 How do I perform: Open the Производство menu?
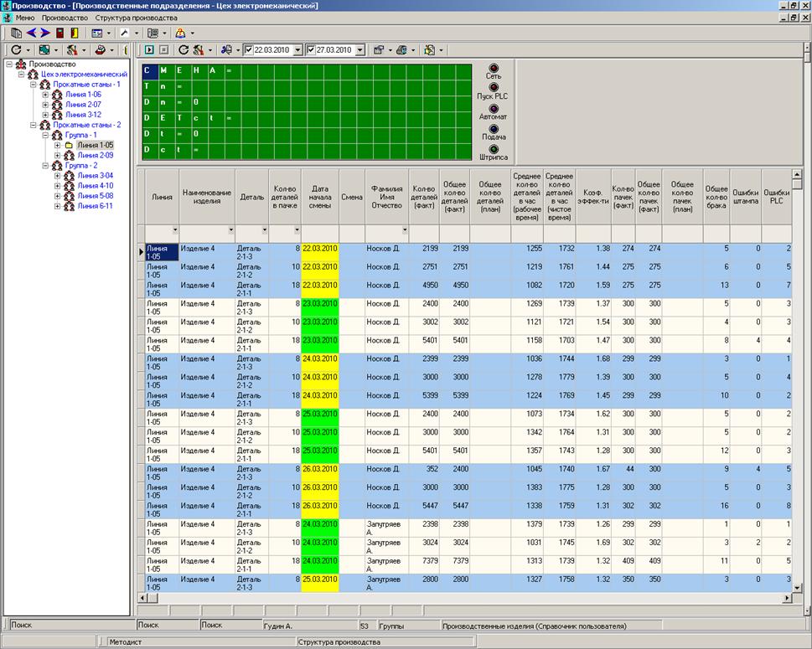pyautogui.click(x=65, y=18)
